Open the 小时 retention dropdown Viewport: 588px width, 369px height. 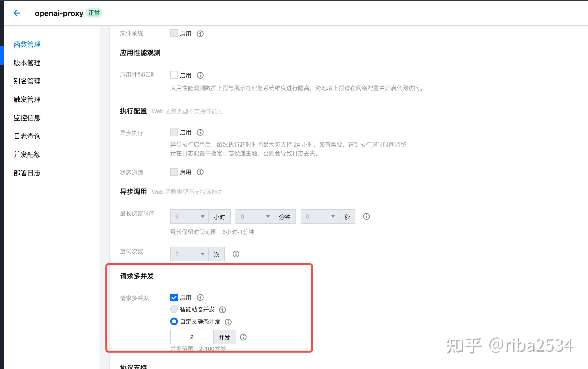[x=189, y=216]
